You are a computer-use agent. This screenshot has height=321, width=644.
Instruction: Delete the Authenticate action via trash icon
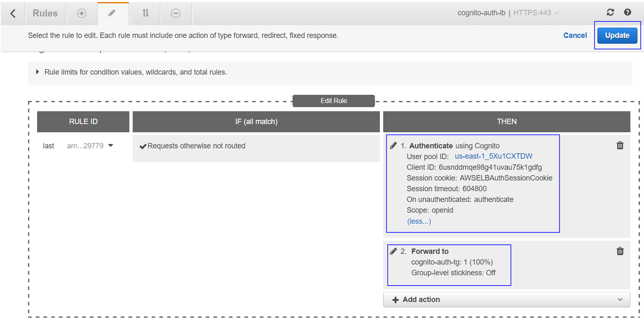pos(620,145)
